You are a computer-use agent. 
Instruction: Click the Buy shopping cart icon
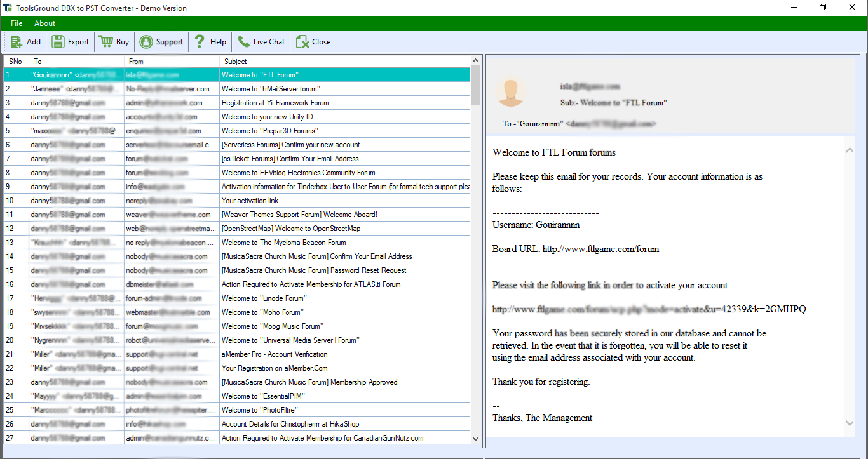point(105,42)
